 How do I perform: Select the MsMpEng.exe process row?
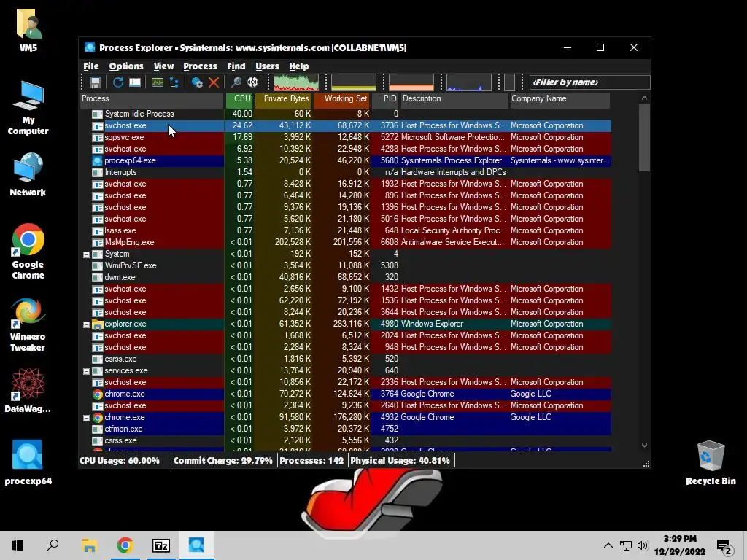345,242
